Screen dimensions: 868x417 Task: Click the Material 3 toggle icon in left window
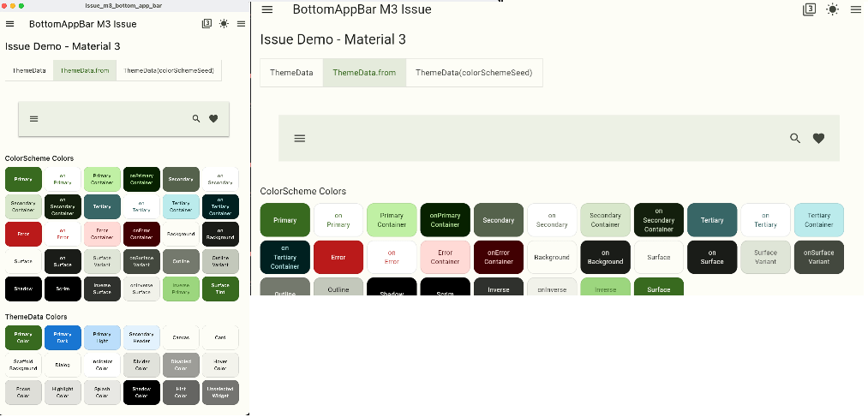pos(207,24)
